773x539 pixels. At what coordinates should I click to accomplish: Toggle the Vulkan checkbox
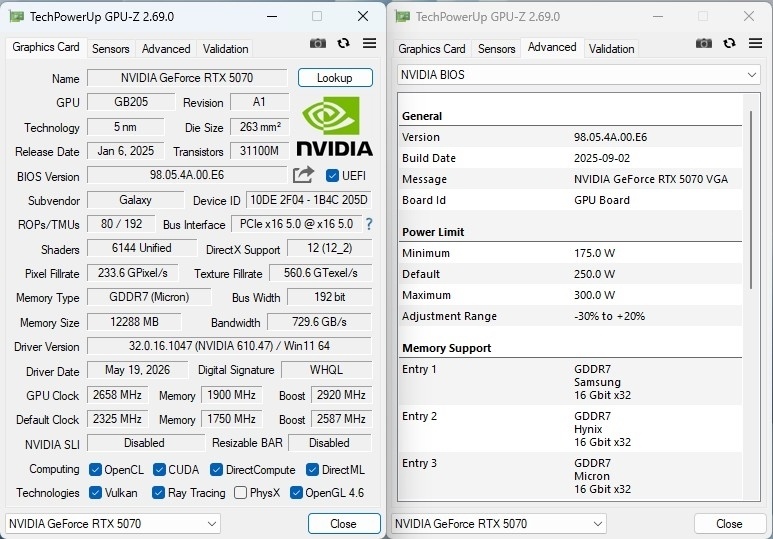(x=95, y=493)
